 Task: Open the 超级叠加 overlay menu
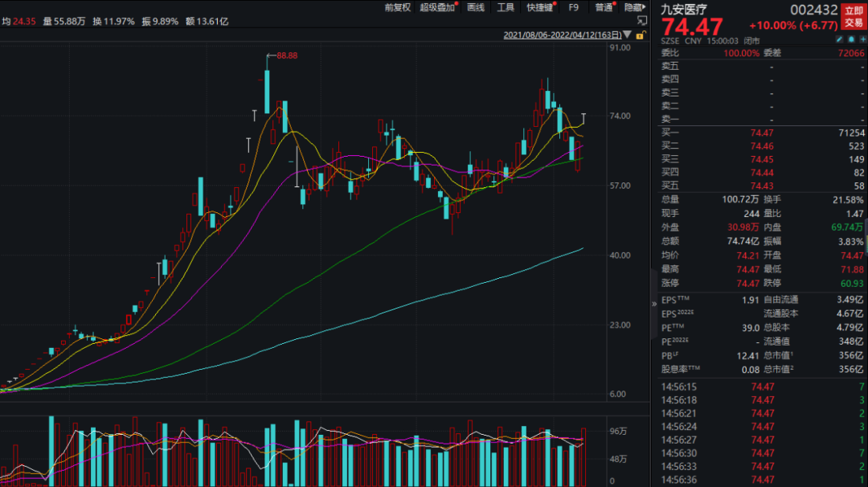pyautogui.click(x=436, y=7)
